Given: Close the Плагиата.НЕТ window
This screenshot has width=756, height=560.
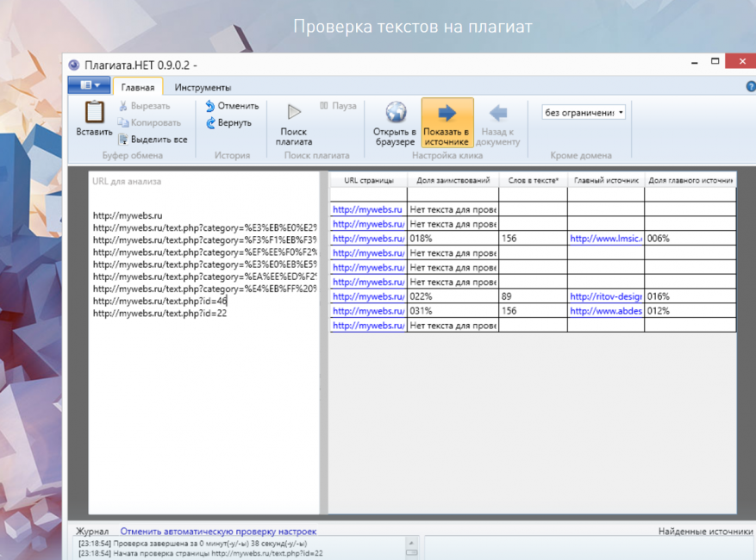Looking at the screenshot, I should (x=742, y=61).
